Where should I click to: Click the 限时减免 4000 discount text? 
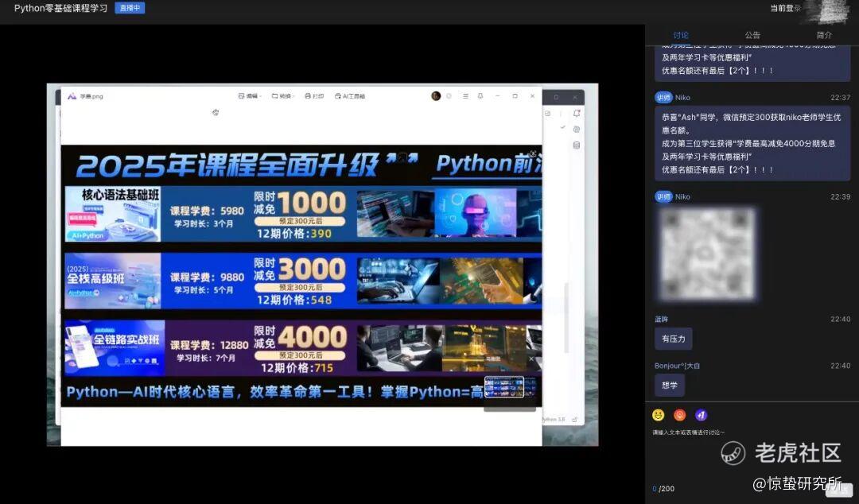click(x=300, y=337)
